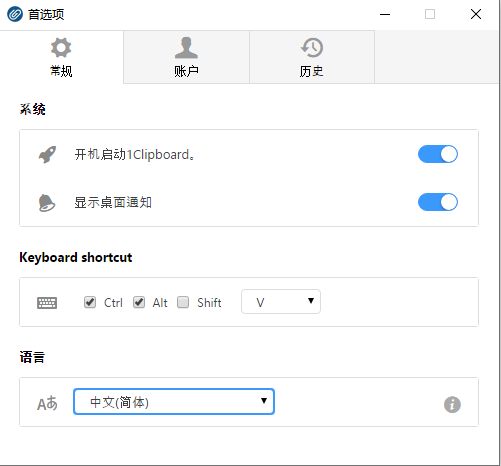Open the 中文(简体) language dropdown
The image size is (501, 466).
174,402
